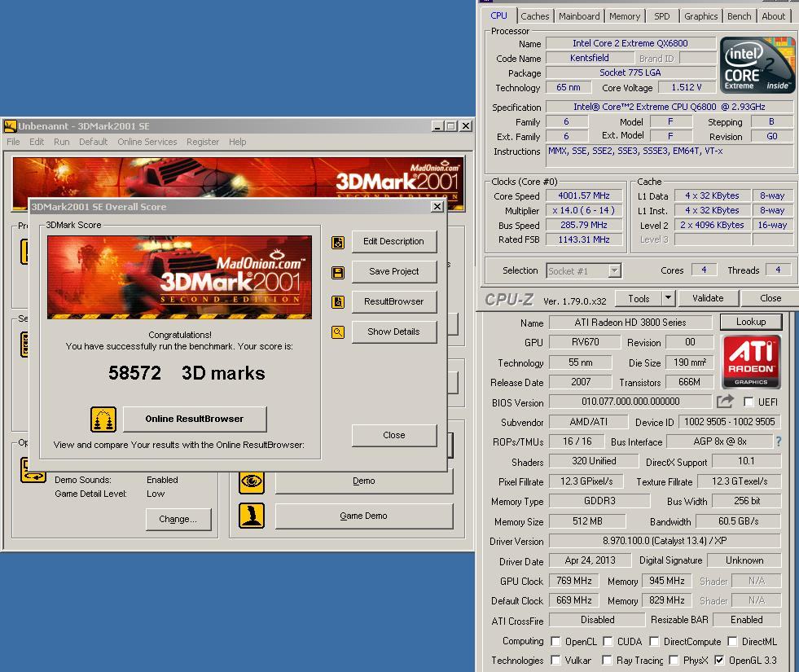
Task: Switch to the SPD tab in CPU-Z
Action: [x=662, y=16]
